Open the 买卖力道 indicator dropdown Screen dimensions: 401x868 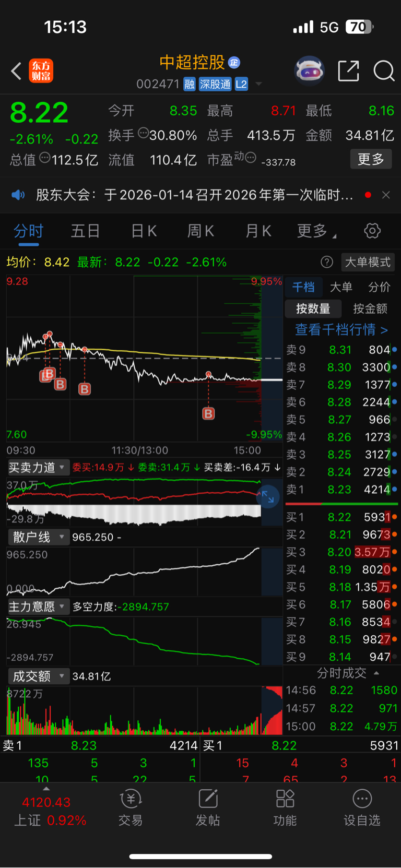tap(38, 467)
